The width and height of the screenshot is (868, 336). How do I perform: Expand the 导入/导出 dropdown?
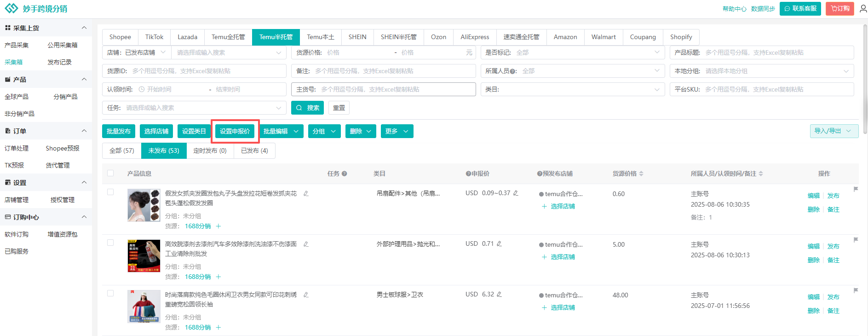pos(834,131)
